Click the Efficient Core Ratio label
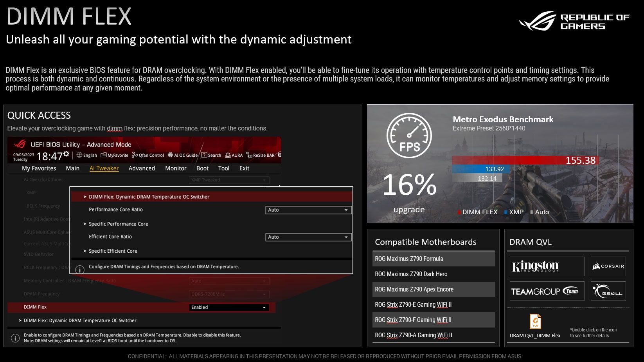Screen dimensions: 644x362 point(110,237)
